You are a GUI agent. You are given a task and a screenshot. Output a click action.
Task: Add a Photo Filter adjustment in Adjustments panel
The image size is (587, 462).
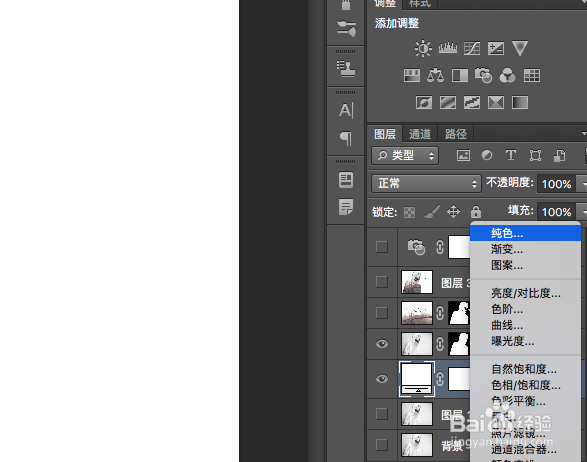(483, 75)
